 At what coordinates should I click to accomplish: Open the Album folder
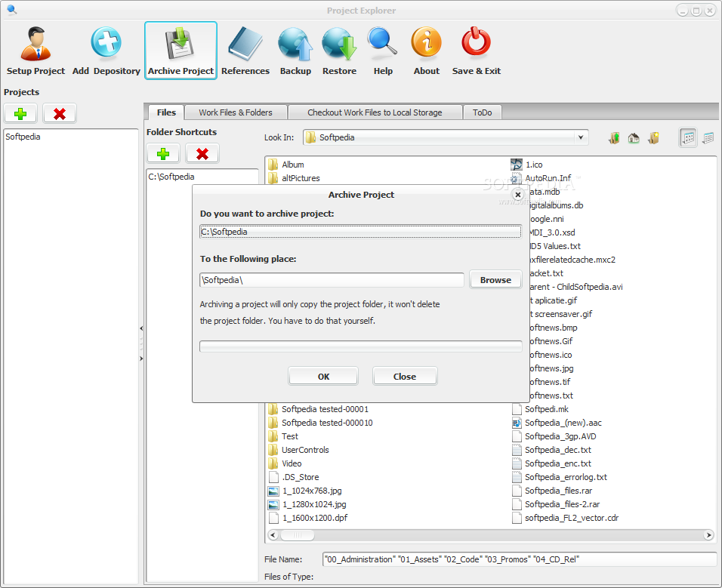pyautogui.click(x=286, y=165)
